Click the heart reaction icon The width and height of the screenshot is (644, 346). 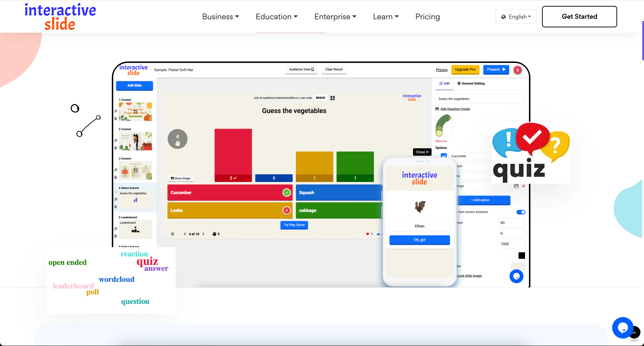pos(367,234)
